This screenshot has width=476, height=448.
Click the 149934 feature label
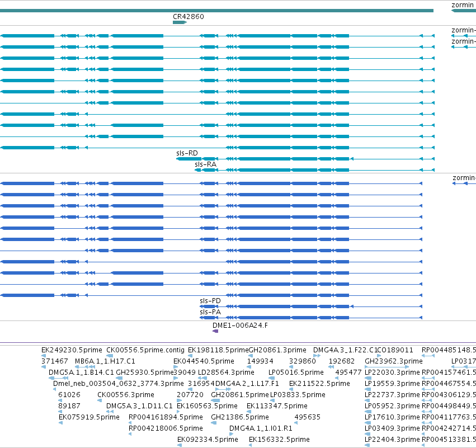pos(260,361)
